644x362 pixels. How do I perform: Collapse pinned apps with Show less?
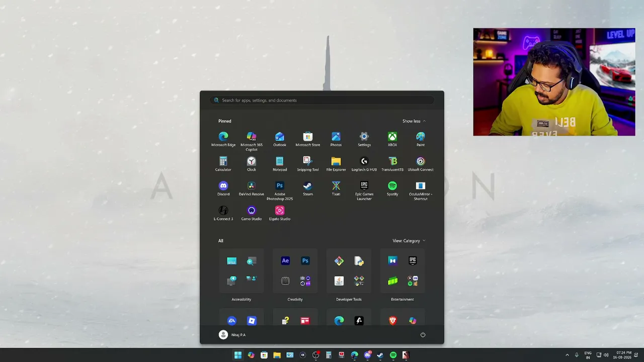click(414, 121)
